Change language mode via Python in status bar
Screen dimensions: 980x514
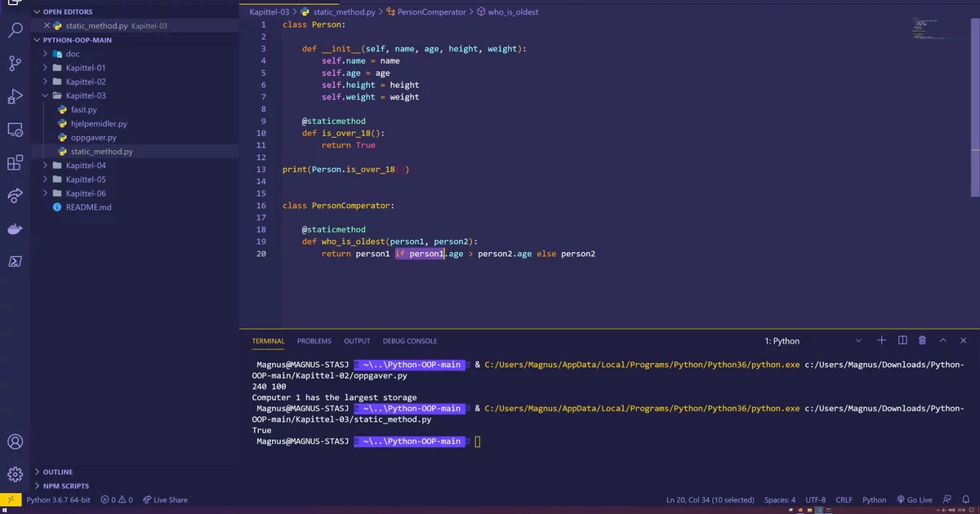point(874,499)
